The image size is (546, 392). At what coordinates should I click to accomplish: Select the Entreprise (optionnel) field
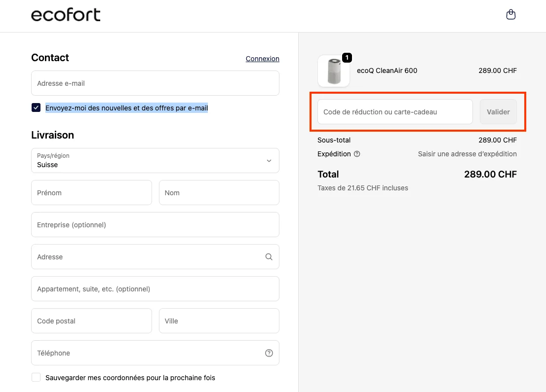point(155,225)
